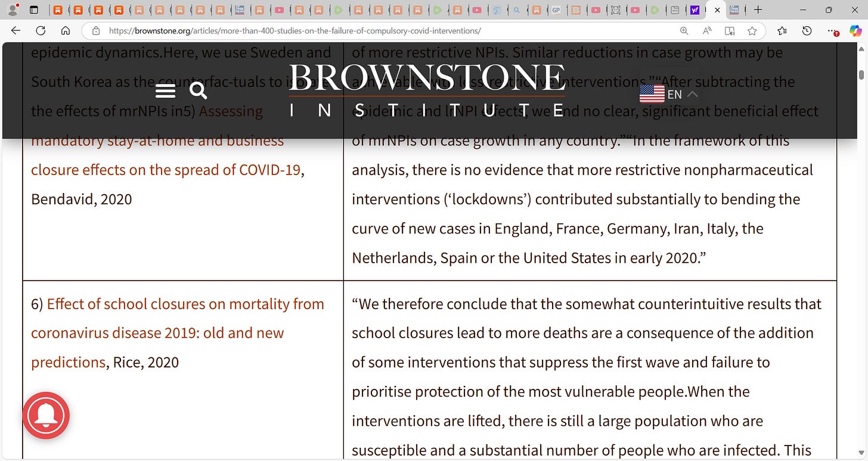The width and height of the screenshot is (868, 461).
Task: Add this page to favorites
Action: click(752, 31)
